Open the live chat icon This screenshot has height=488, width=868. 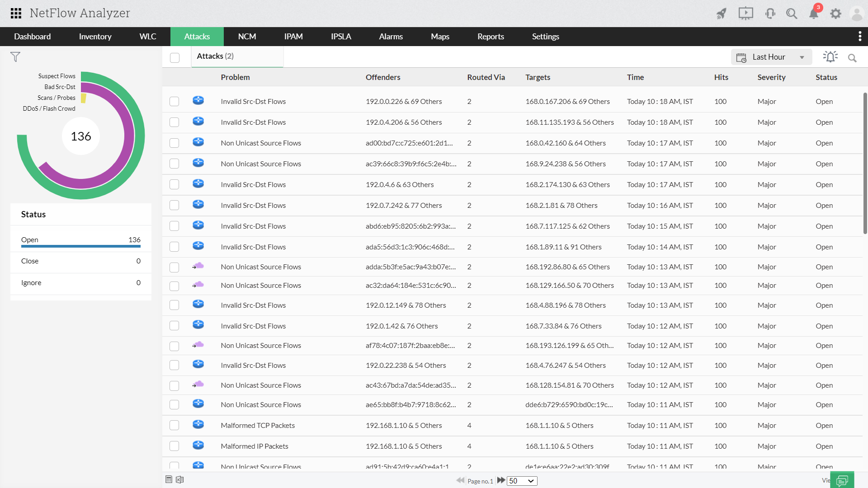point(842,481)
